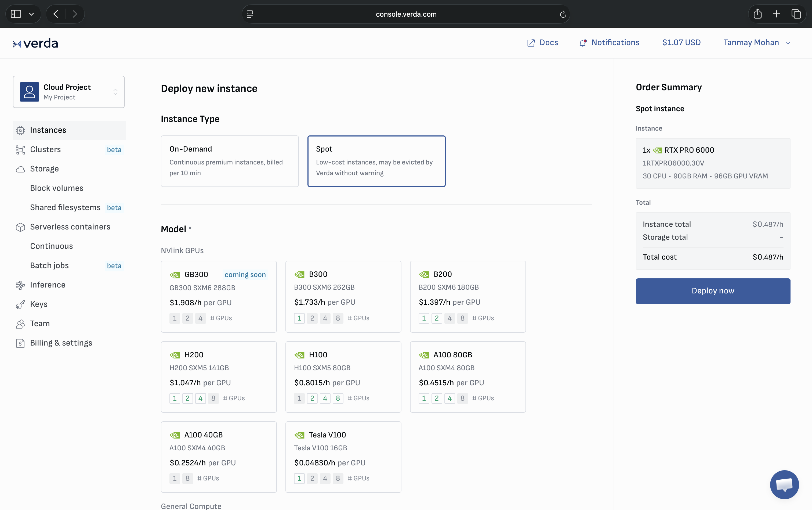Choose 1 GPU for B300
The height and width of the screenshot is (510, 812).
299,318
